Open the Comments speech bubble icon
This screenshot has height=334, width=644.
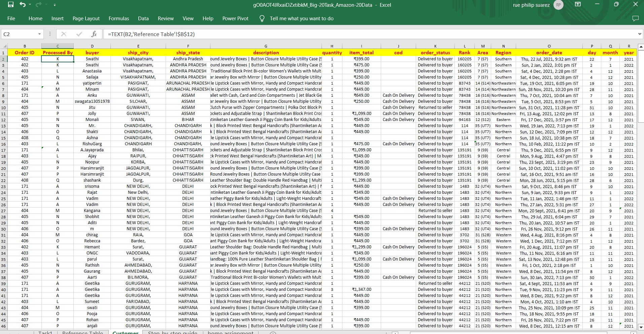coord(635,19)
